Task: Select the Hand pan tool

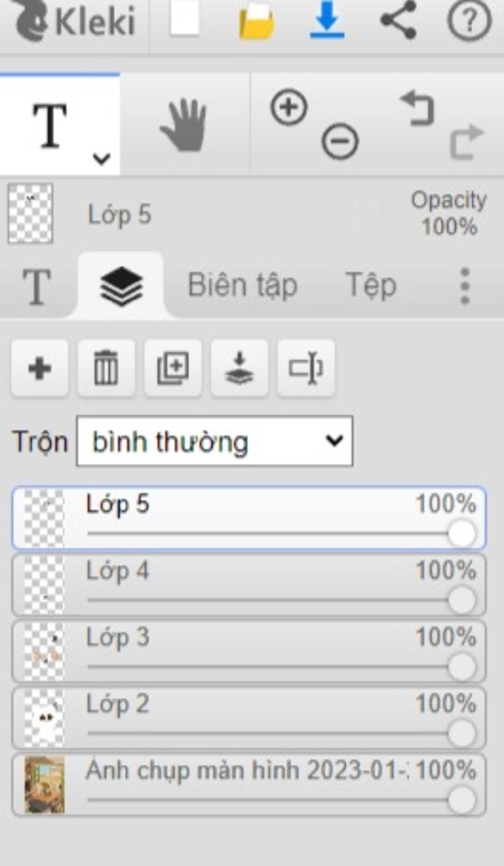Action: 184,125
